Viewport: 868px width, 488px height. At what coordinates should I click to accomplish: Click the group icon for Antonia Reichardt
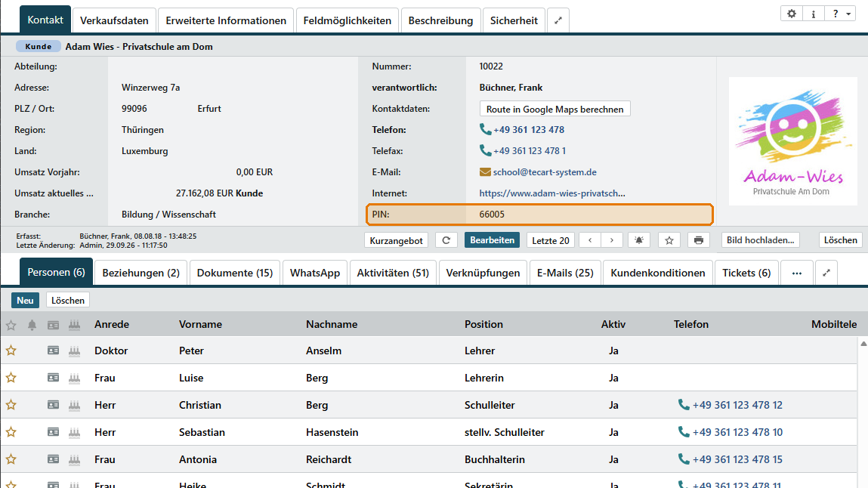(74, 459)
